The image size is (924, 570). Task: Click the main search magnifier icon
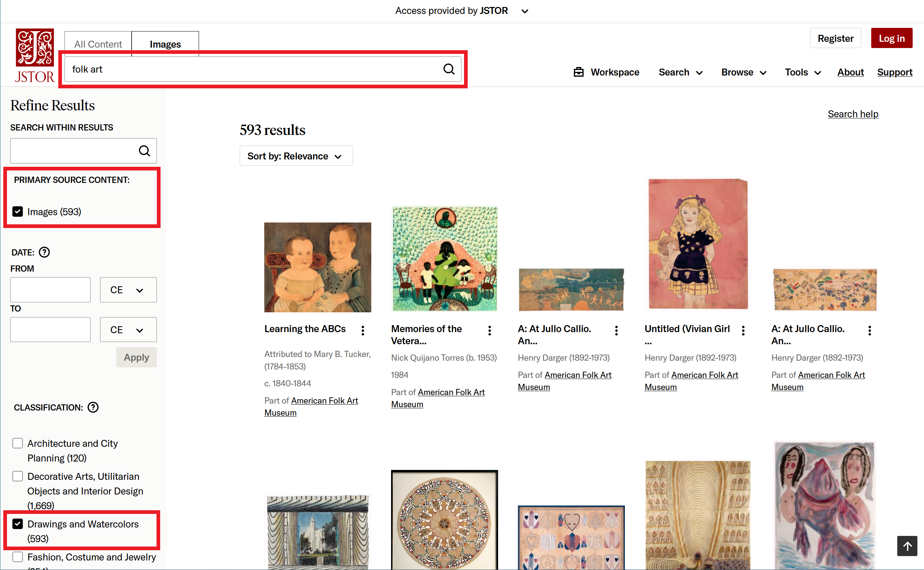[449, 69]
